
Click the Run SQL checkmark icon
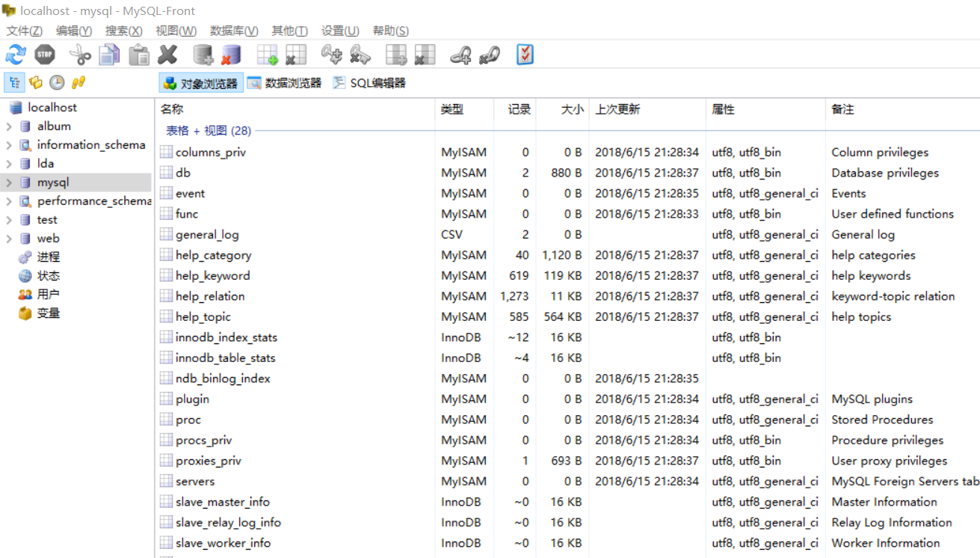pyautogui.click(x=524, y=54)
